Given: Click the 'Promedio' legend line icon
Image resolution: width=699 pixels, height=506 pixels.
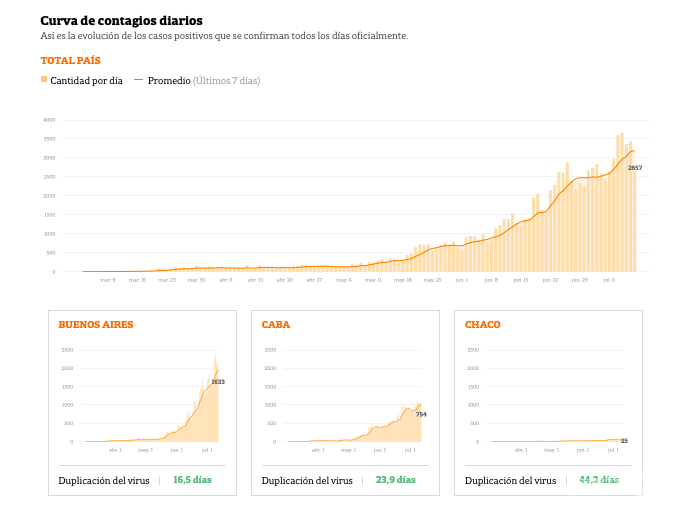Looking at the screenshot, I should coord(137,80).
